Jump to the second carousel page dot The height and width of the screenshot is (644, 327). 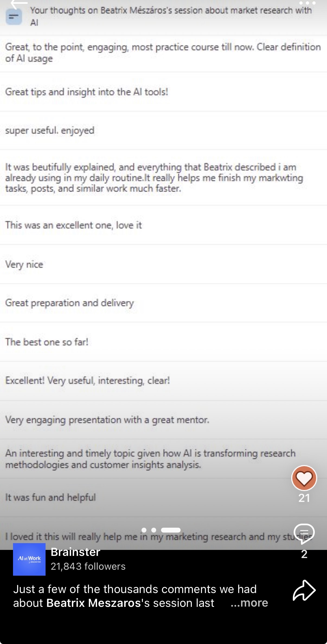[x=154, y=530]
